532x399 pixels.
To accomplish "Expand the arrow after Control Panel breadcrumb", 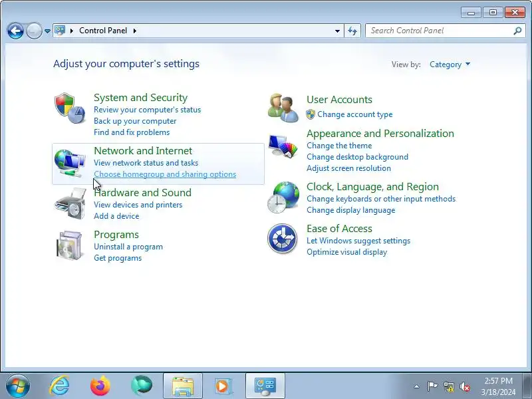I will coord(135,31).
